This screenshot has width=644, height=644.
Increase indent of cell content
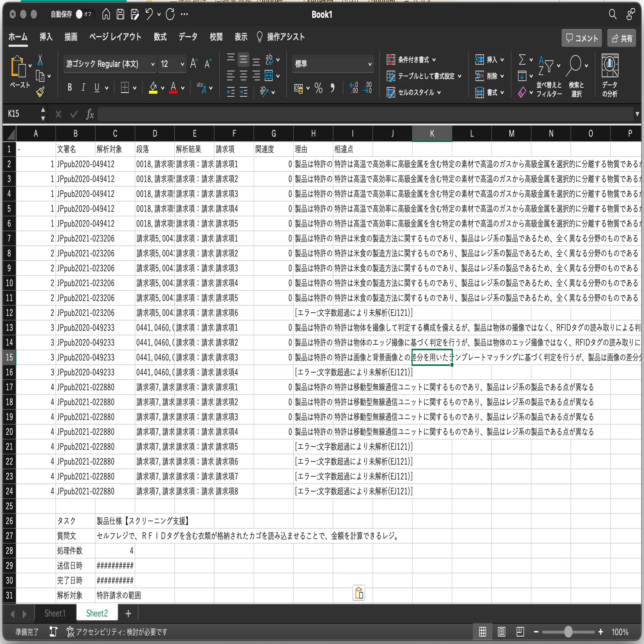[x=244, y=91]
